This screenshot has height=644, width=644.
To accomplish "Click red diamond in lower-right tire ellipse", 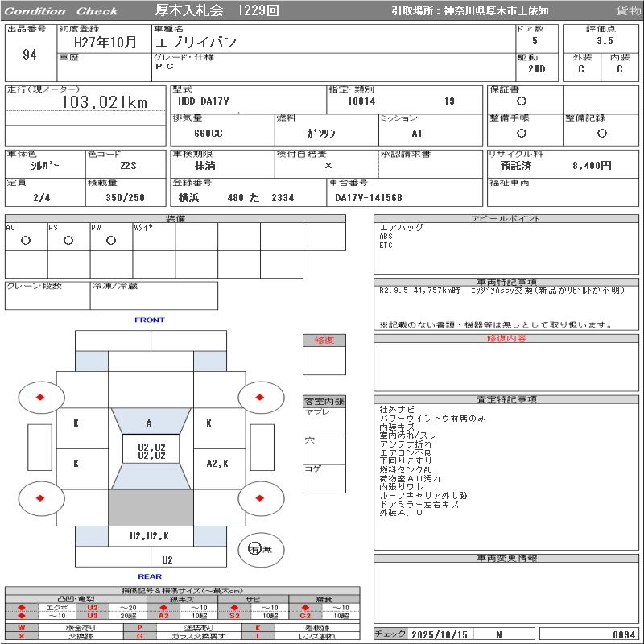I will tap(259, 498).
